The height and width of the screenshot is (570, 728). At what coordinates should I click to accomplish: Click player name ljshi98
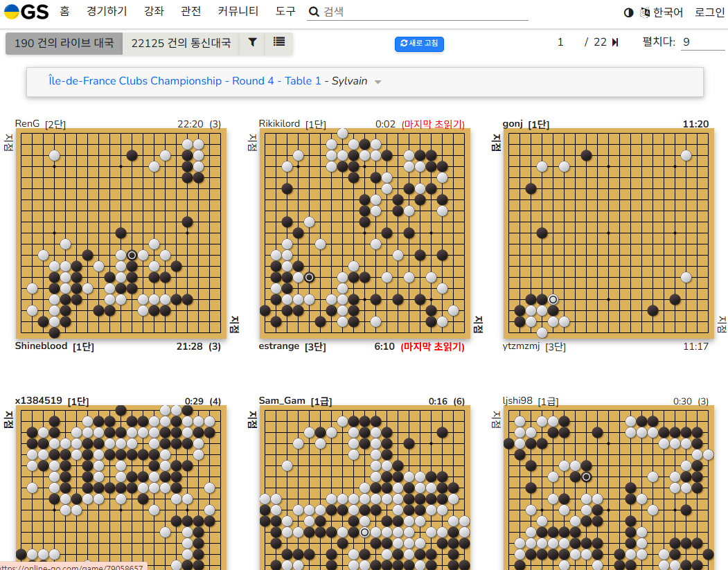pos(517,400)
